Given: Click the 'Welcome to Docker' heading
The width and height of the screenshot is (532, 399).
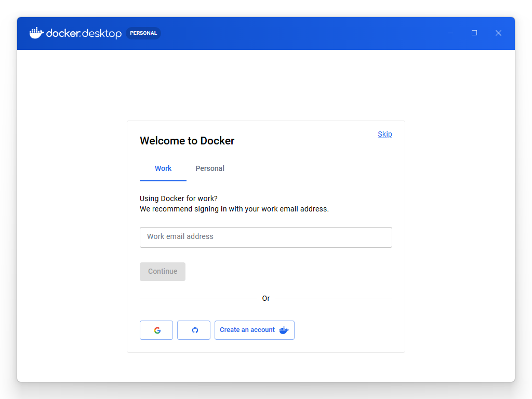Looking at the screenshot, I should [x=187, y=141].
